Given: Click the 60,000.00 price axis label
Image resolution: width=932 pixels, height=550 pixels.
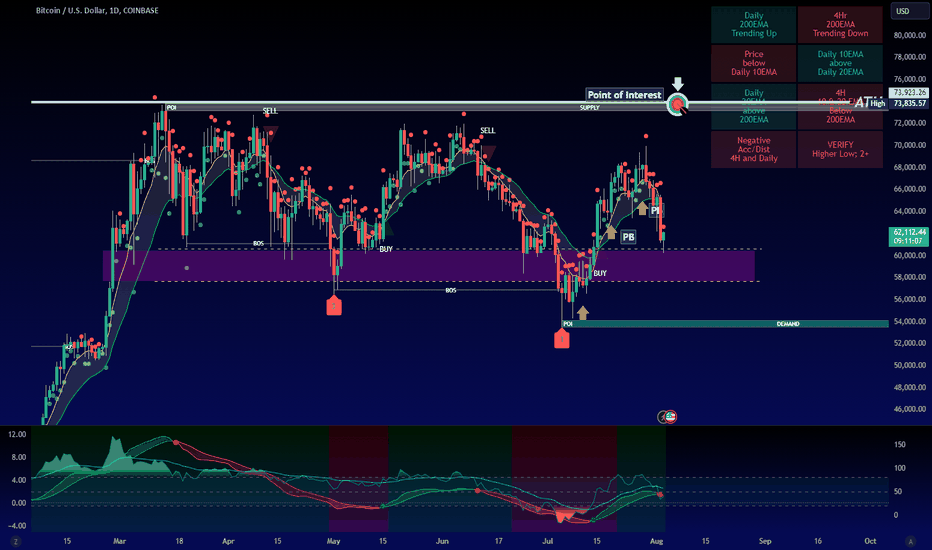Looking at the screenshot, I should 909,255.
